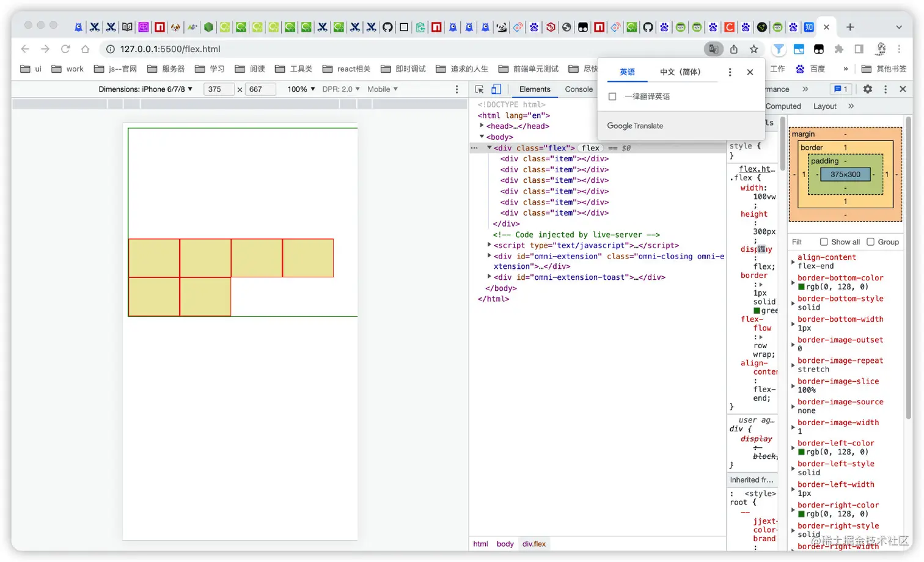This screenshot has width=924, height=562.
Task: Expand the align-content computed property
Action: pyautogui.click(x=793, y=261)
